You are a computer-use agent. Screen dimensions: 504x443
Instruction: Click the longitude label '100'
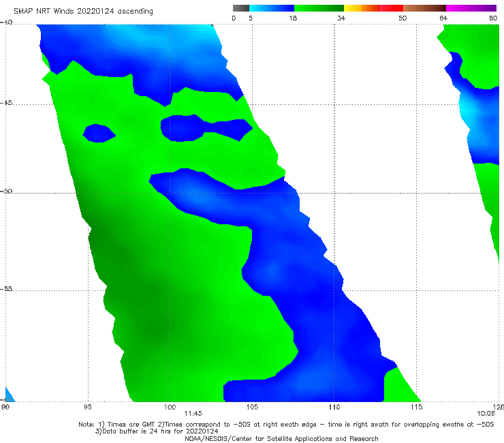pyautogui.click(x=170, y=408)
